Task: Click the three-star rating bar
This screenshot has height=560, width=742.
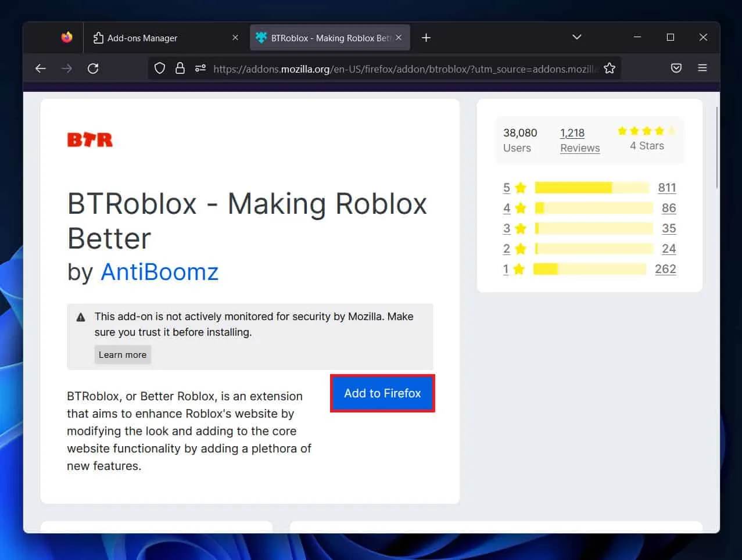Action: (x=594, y=228)
